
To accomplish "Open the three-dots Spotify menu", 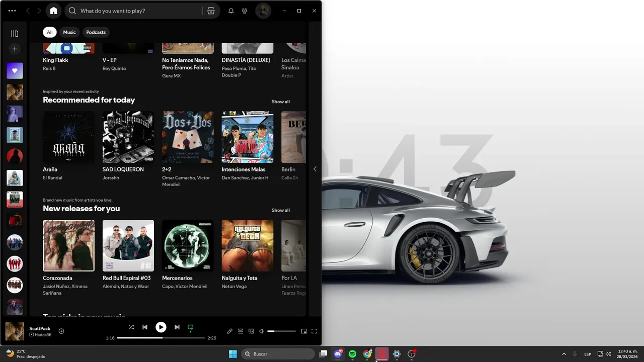I will (x=12, y=11).
